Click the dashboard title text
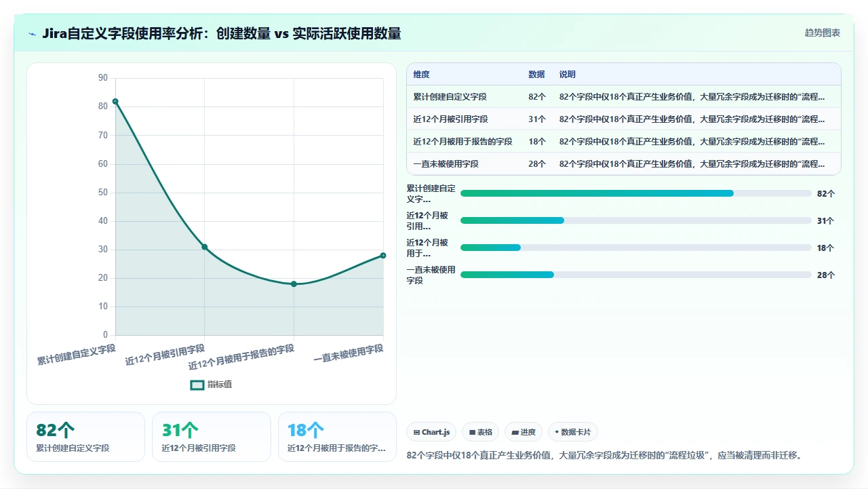The width and height of the screenshot is (868, 489). point(221,33)
